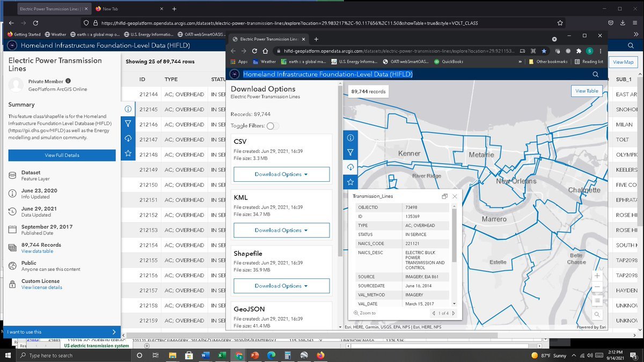644x362 pixels.
Task: Open QuickBooks bookmark in Chrome
Action: point(448,62)
